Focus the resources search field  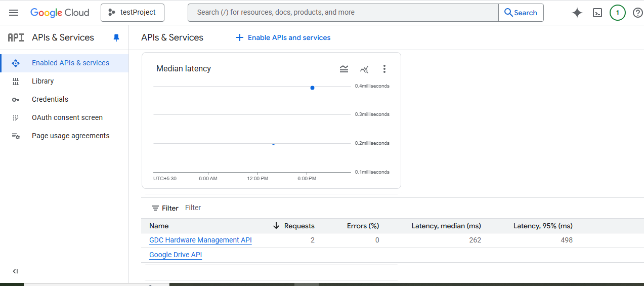tap(343, 13)
